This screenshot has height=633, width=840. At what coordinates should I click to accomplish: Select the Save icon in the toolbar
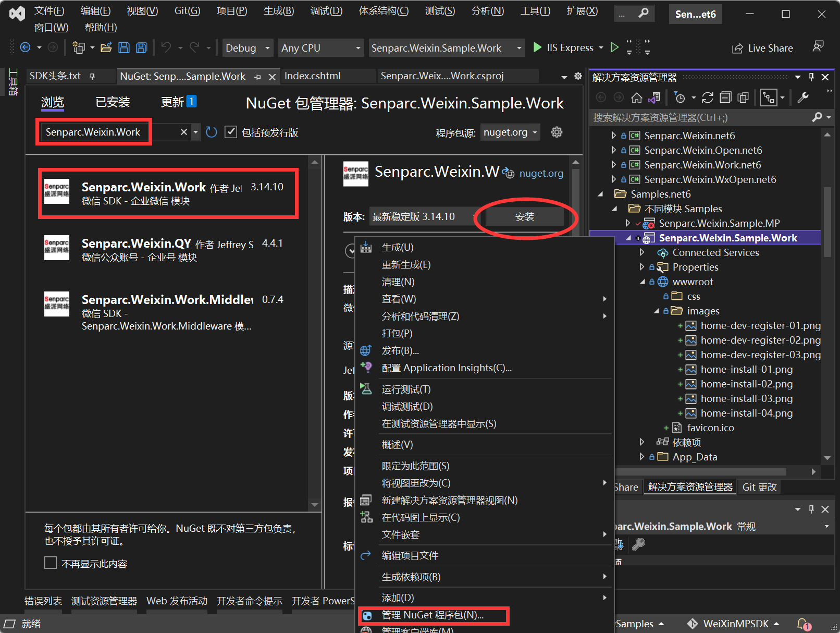124,47
